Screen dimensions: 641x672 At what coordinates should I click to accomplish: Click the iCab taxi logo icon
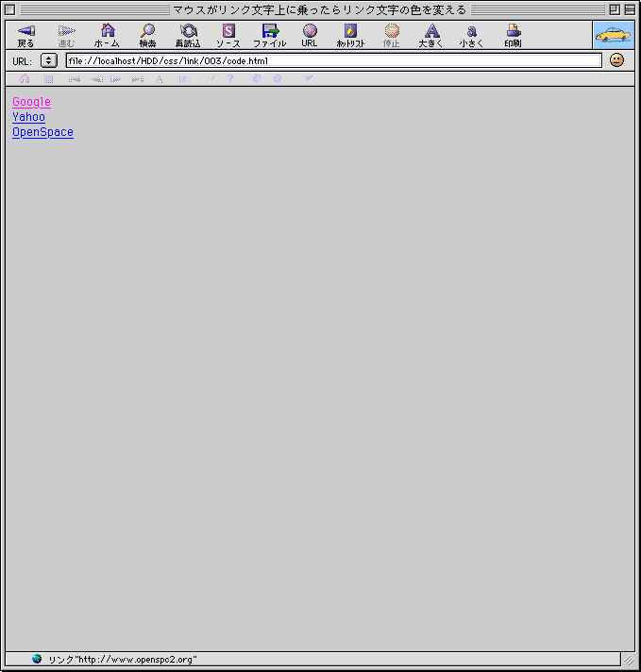[614, 35]
